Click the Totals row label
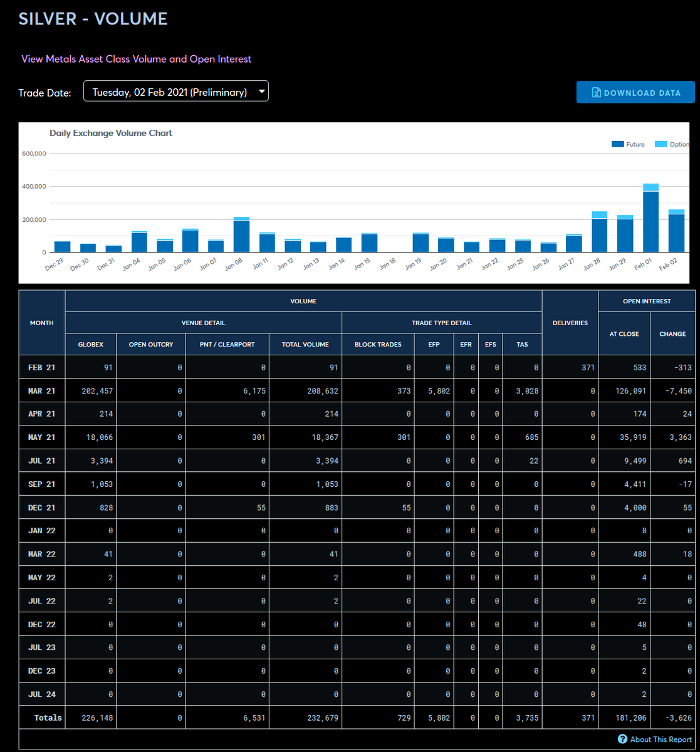 pyautogui.click(x=48, y=718)
